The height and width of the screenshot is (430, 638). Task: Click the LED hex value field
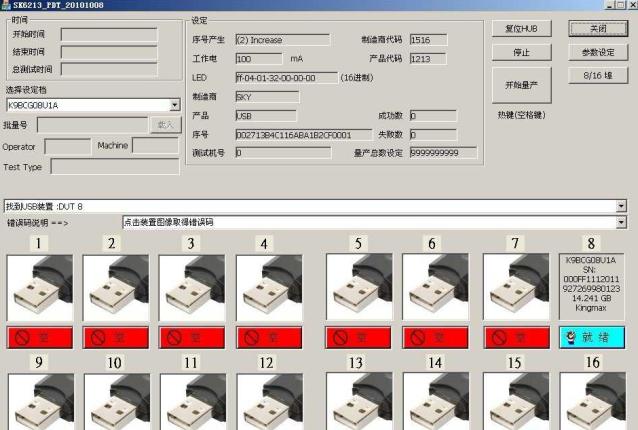pos(286,78)
